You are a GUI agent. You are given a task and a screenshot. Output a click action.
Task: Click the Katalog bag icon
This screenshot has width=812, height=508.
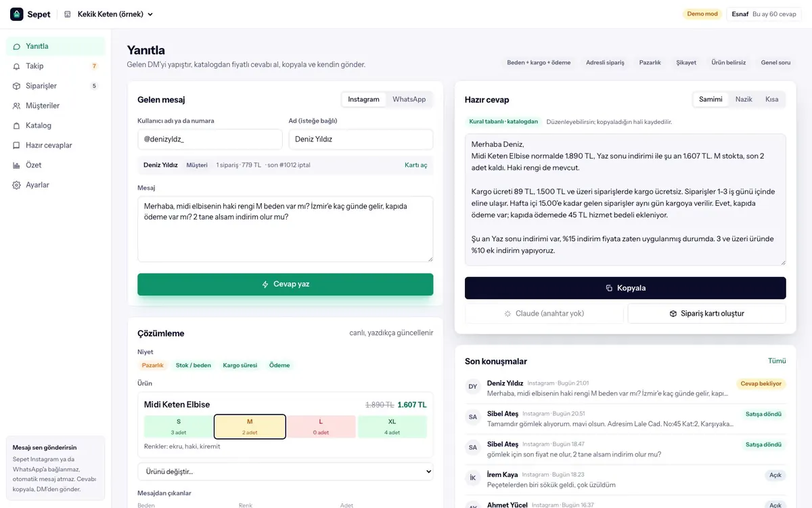pyautogui.click(x=17, y=125)
